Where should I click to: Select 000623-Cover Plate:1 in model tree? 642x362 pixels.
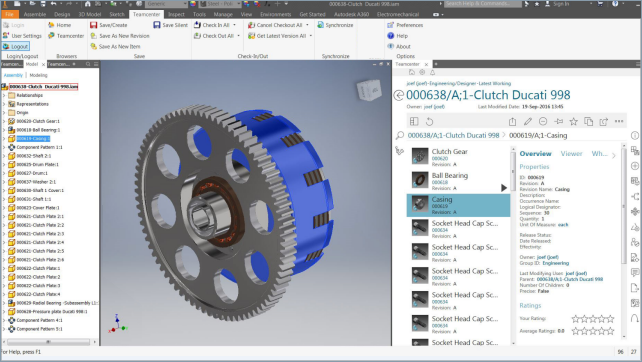tap(38, 208)
